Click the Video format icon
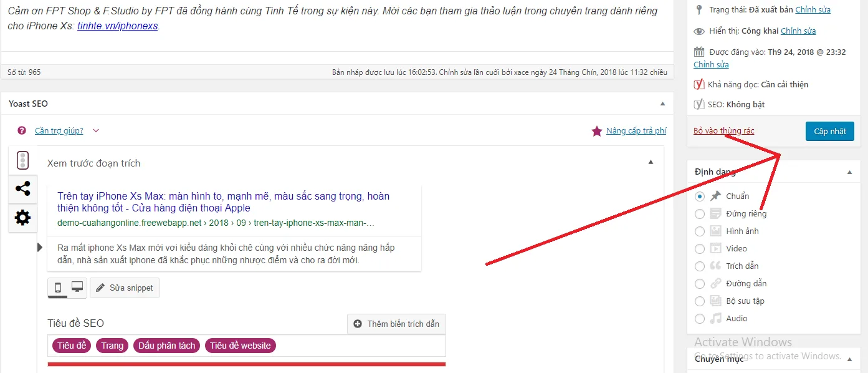The width and height of the screenshot is (868, 373). click(x=716, y=248)
